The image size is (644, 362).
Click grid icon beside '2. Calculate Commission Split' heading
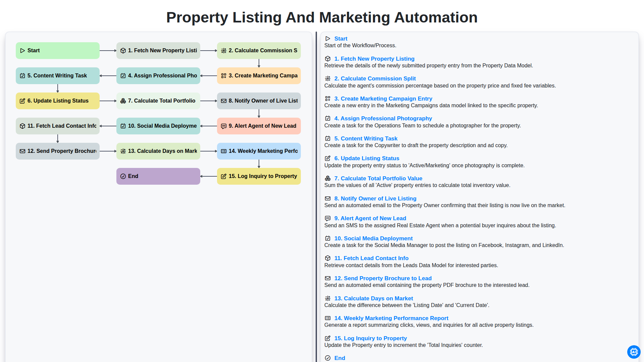(328, 78)
